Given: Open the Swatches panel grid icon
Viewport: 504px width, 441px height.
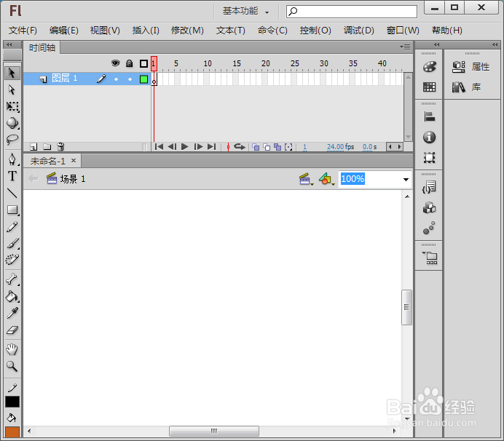Looking at the screenshot, I should [429, 87].
